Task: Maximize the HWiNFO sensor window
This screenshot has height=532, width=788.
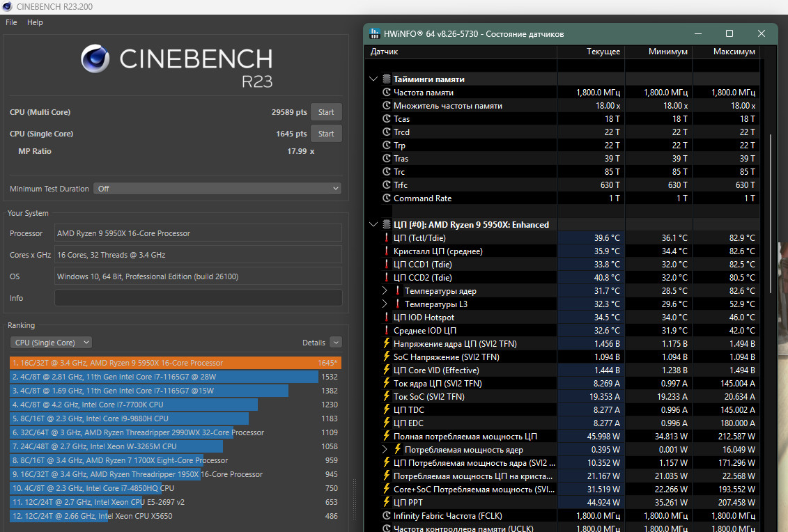Action: tap(729, 33)
